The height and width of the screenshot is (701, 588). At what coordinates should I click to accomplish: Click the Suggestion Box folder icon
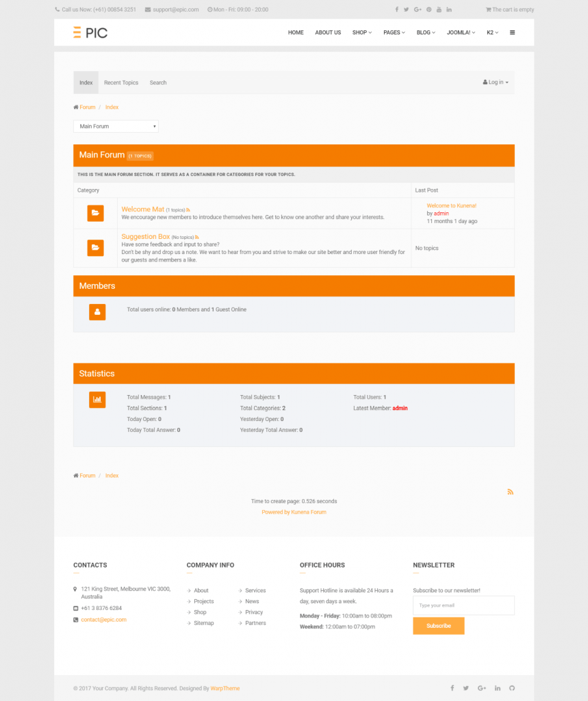(x=96, y=248)
